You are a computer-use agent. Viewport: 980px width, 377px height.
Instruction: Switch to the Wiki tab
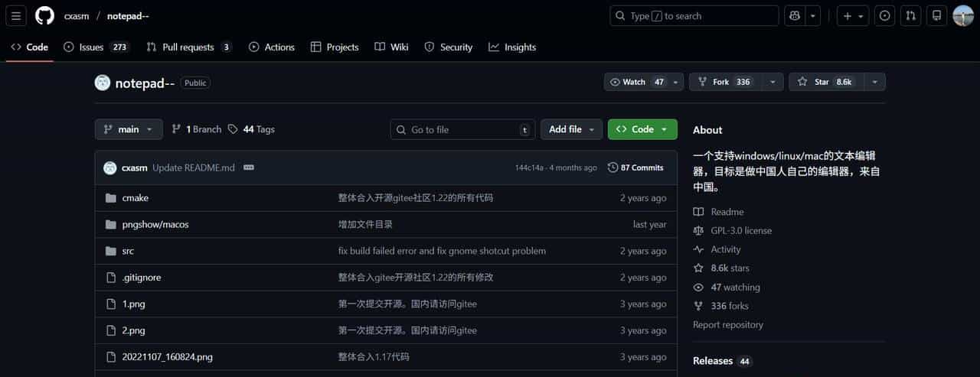(391, 47)
